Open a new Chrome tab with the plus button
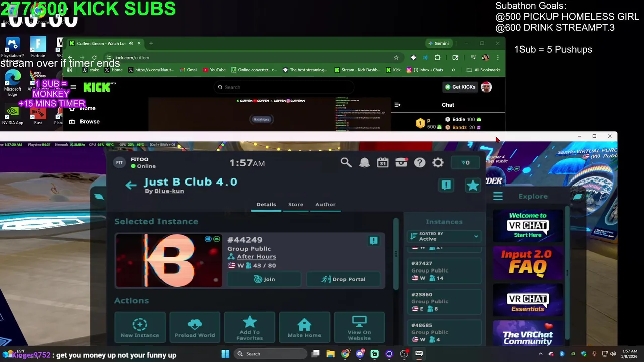644x362 pixels. 151,43
